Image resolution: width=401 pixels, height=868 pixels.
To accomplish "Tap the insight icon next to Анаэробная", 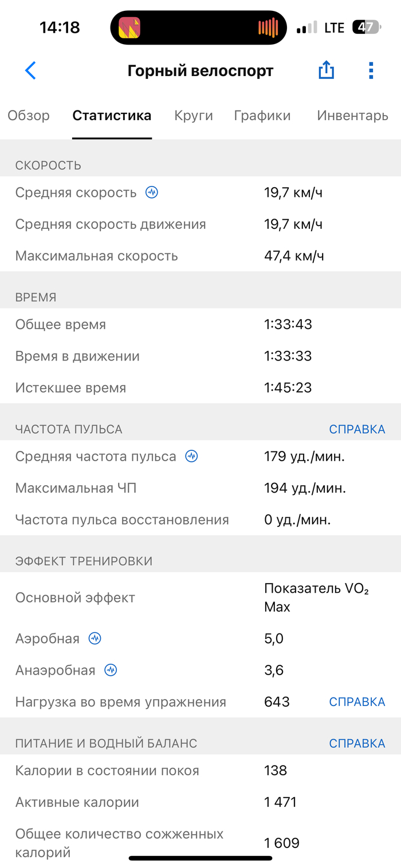I will (111, 670).
